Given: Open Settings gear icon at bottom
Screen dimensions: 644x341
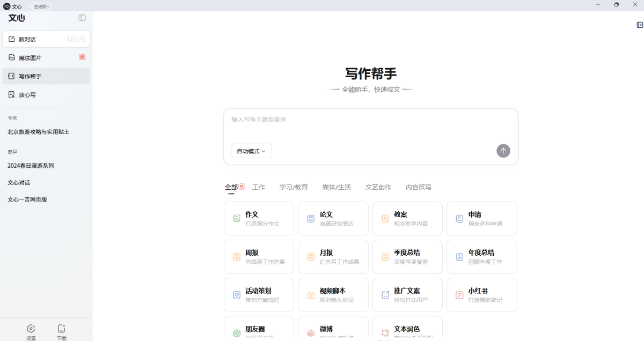Looking at the screenshot, I should [31, 329].
